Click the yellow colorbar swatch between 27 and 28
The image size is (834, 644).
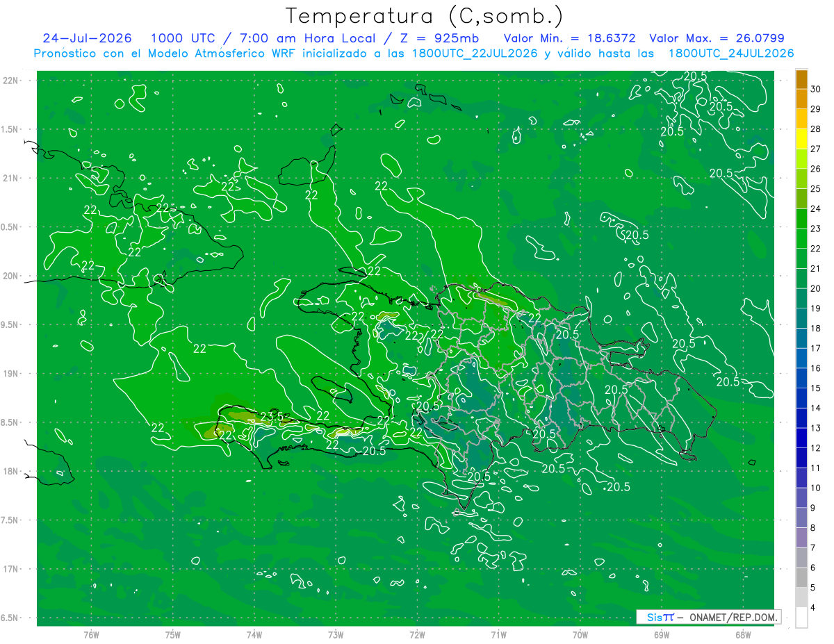tap(802, 139)
